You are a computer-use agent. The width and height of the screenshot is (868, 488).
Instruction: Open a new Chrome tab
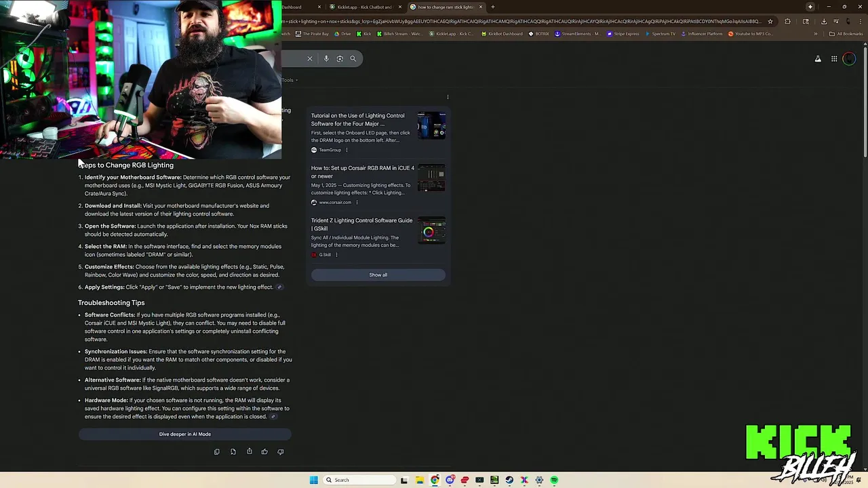pos(493,7)
